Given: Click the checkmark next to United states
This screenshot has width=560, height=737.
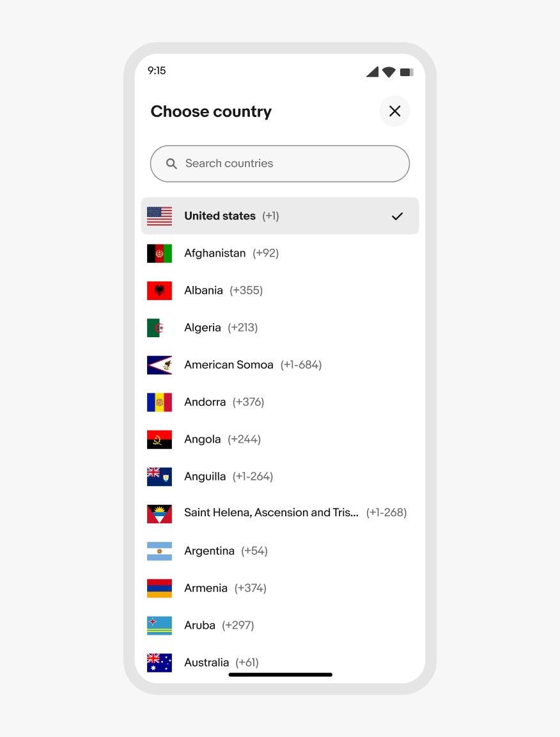Looking at the screenshot, I should pos(397,216).
